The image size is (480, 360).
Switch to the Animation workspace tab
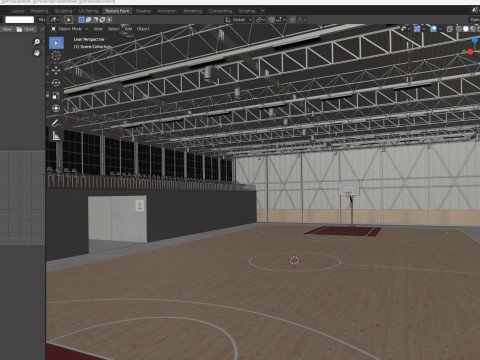[167, 11]
